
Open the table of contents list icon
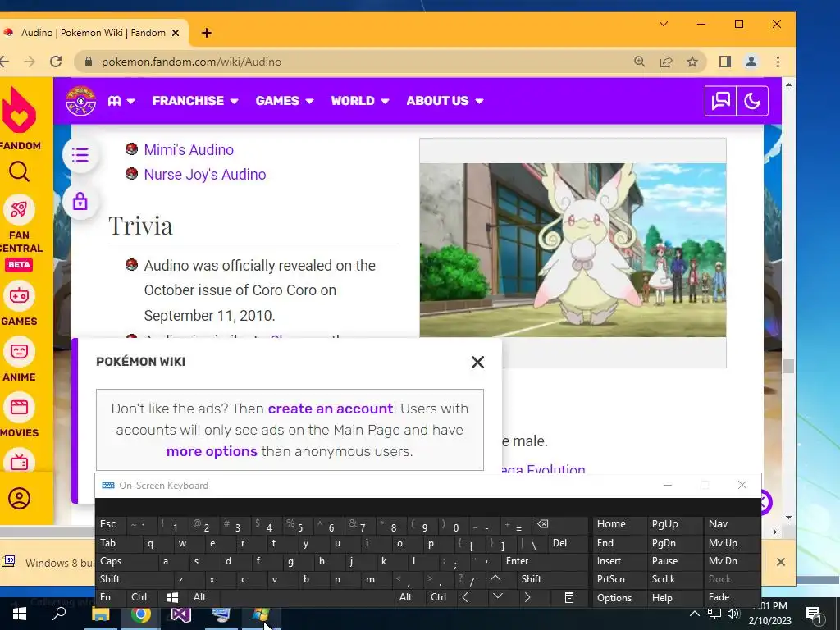click(80, 155)
